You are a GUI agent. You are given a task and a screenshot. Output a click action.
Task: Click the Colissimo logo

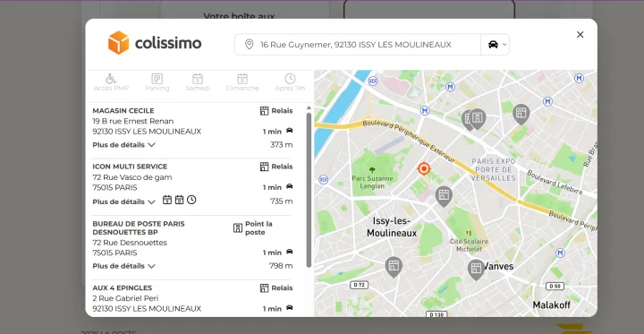(x=155, y=43)
